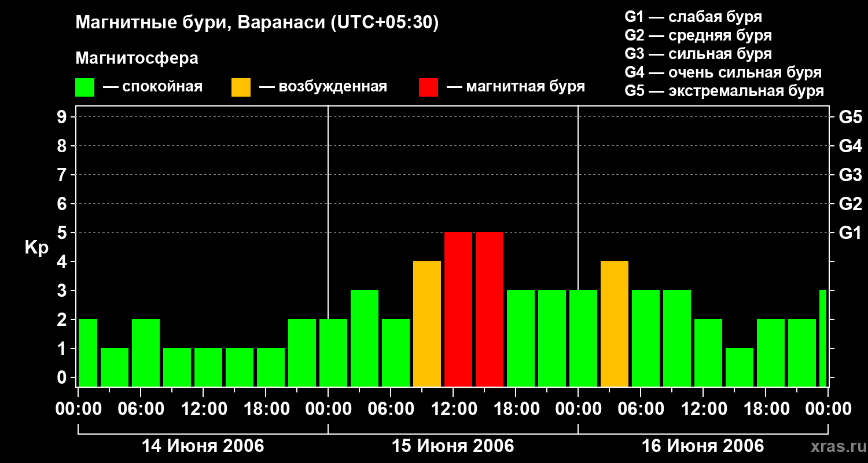Click the '18:00' time label under 16 June
Image resolution: width=868 pixels, height=463 pixels.
(766, 409)
